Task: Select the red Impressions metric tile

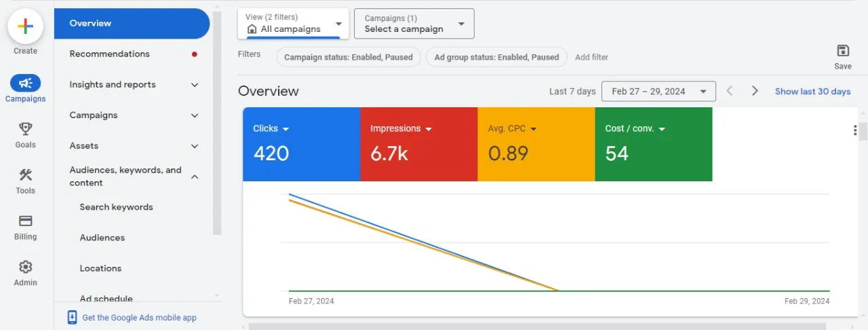Action: point(418,144)
